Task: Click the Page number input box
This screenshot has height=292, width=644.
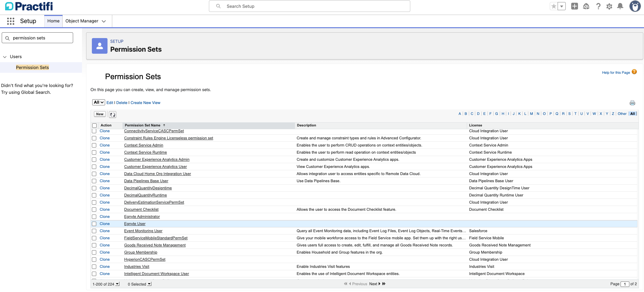Action: click(625, 284)
